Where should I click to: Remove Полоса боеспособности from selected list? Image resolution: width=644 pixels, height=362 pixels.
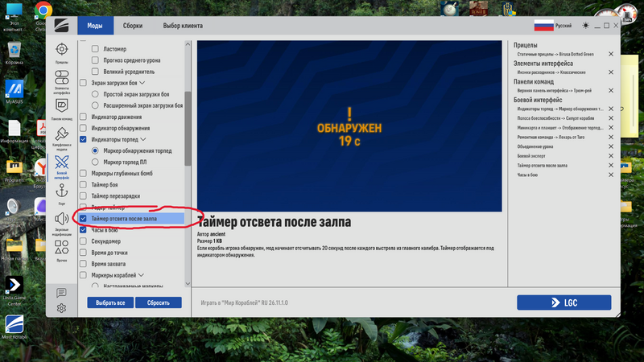point(611,118)
